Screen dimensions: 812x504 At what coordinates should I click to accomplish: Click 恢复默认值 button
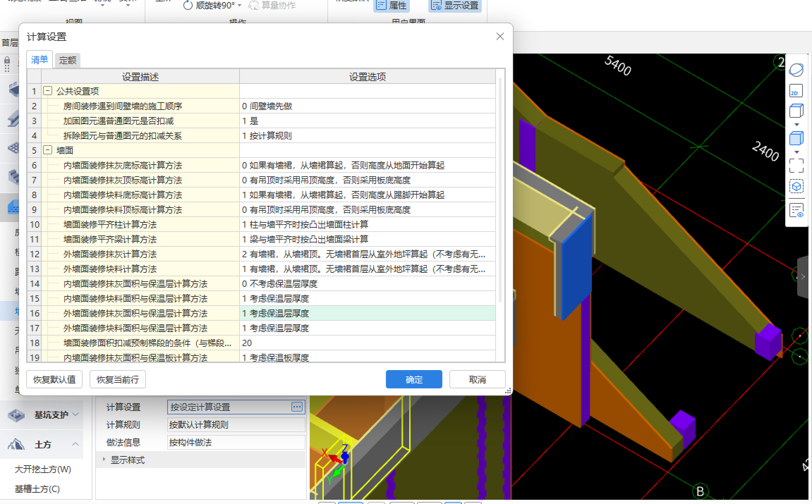pyautogui.click(x=54, y=380)
